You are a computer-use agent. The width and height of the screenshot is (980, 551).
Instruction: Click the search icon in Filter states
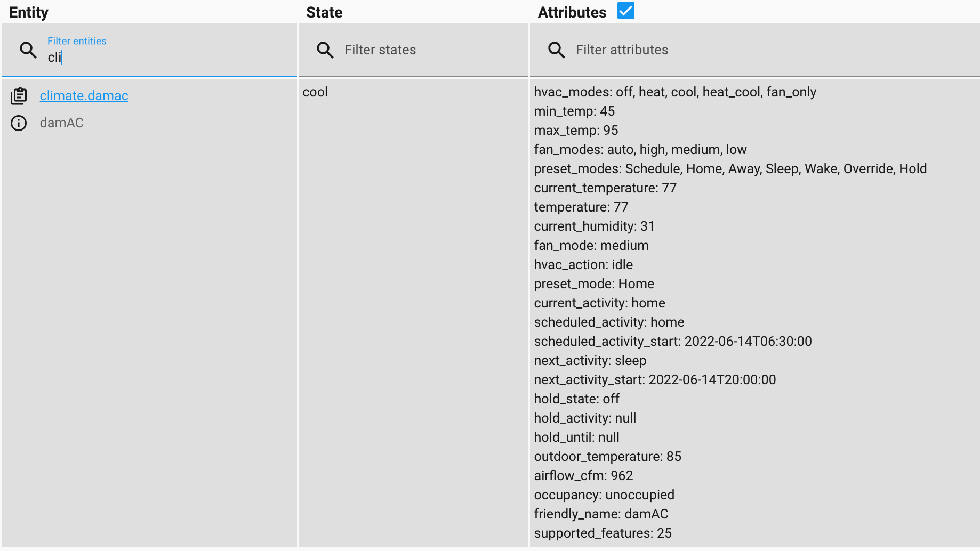(x=325, y=50)
